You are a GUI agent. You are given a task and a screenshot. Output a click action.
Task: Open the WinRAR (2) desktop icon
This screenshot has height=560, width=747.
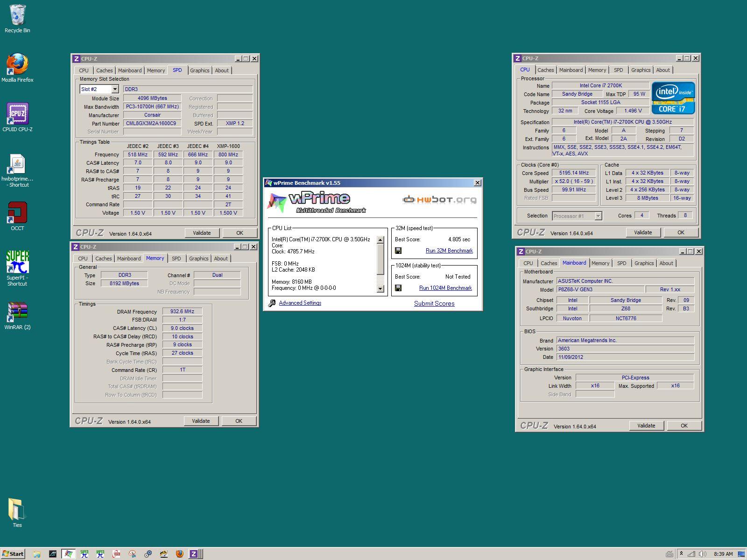click(17, 316)
